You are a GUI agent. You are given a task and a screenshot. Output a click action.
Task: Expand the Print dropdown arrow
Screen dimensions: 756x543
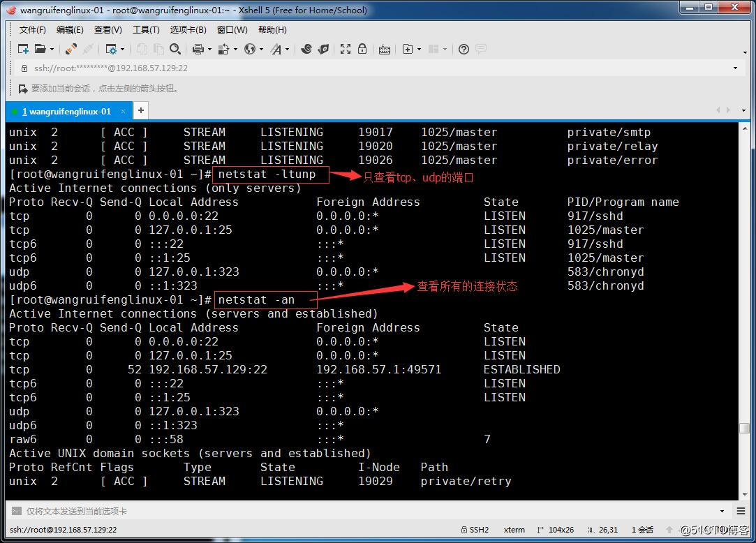point(209,49)
